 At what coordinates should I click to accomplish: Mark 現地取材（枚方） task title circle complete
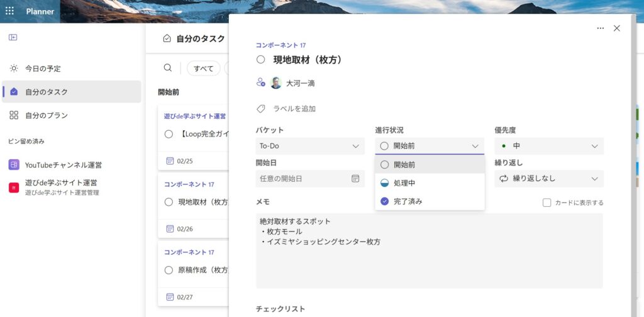[x=261, y=60]
